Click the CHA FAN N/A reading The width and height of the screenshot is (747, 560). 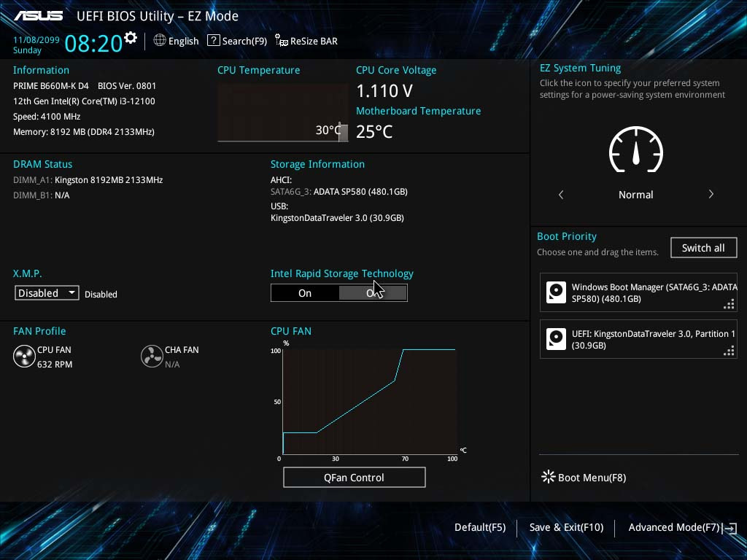[172, 364]
